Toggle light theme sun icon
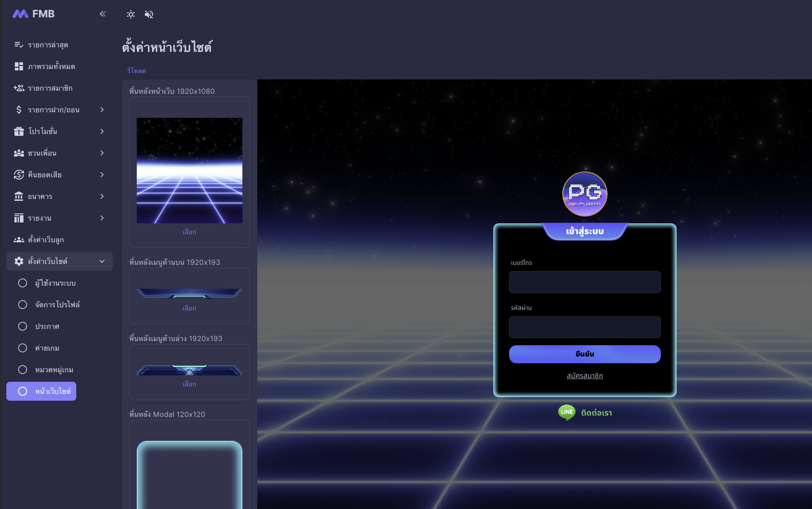 tap(131, 14)
